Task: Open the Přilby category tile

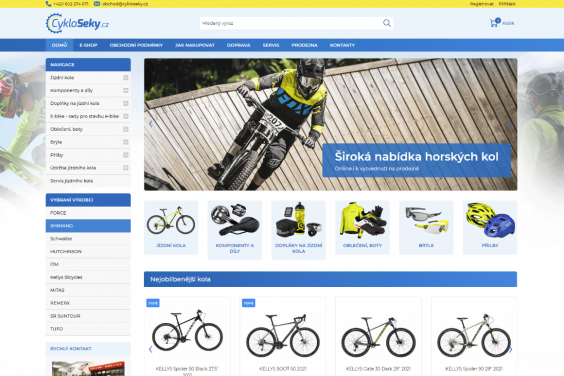Action: coord(490,227)
